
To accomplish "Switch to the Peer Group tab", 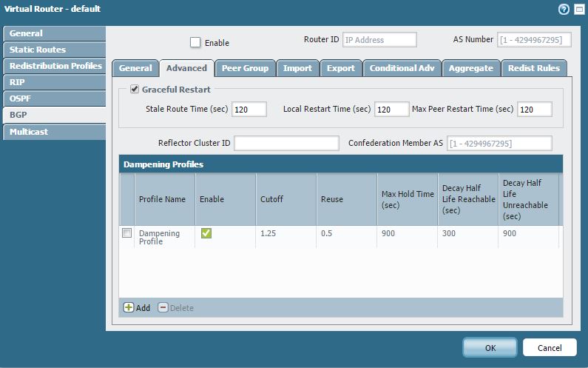I will point(246,68).
